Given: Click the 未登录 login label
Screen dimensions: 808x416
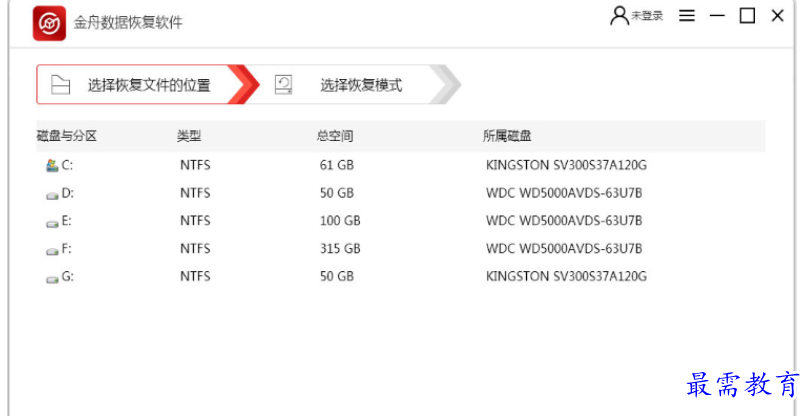Looking at the screenshot, I should click(647, 16).
